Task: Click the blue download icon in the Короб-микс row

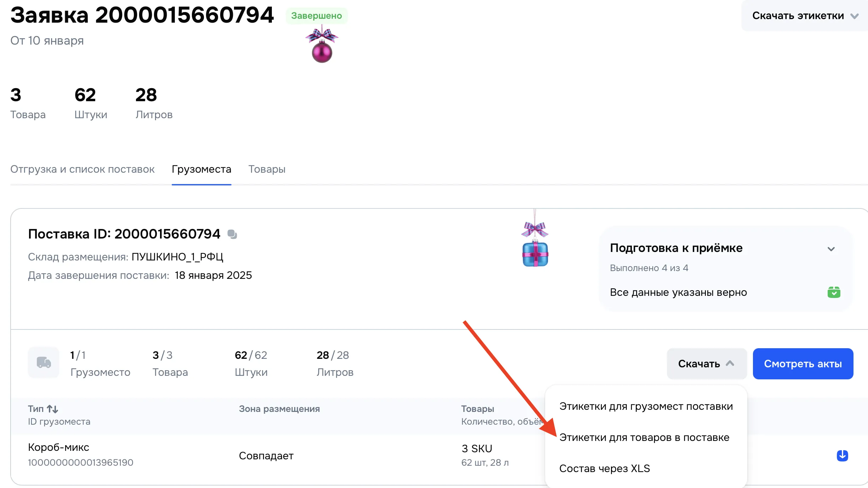Action: click(842, 456)
